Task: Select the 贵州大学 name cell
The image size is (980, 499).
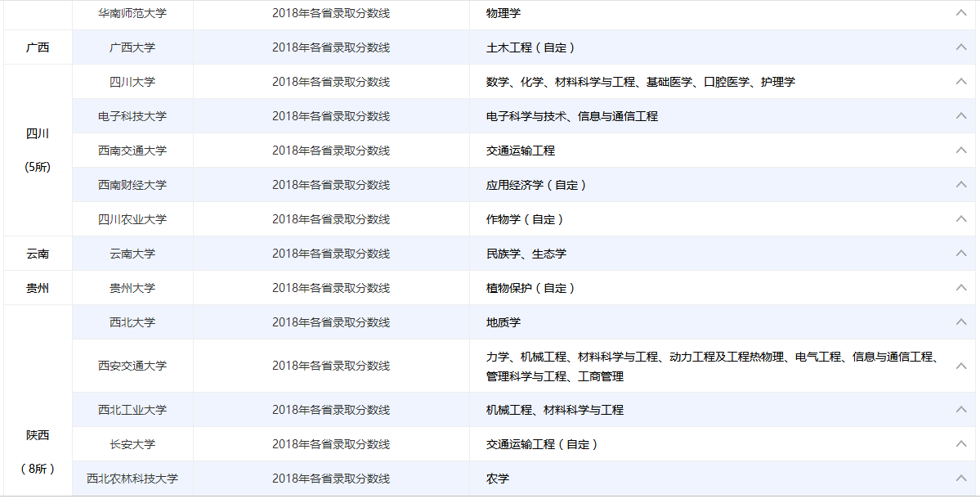Action: coord(132,288)
